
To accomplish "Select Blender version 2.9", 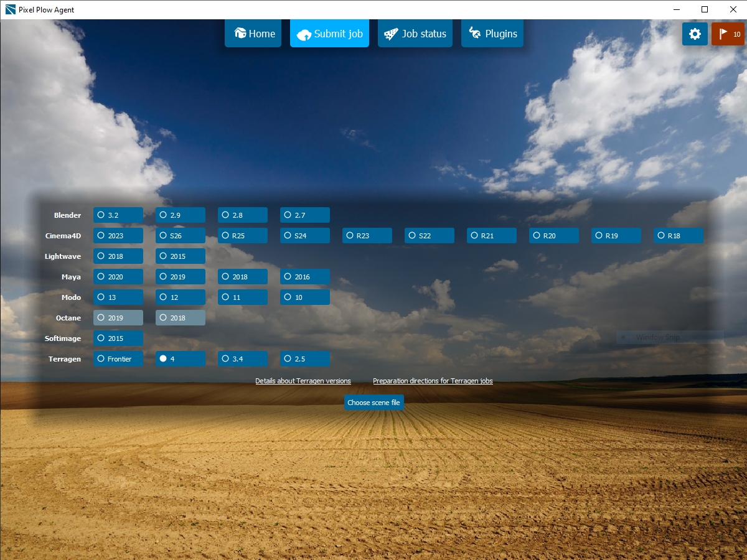I will click(x=181, y=215).
